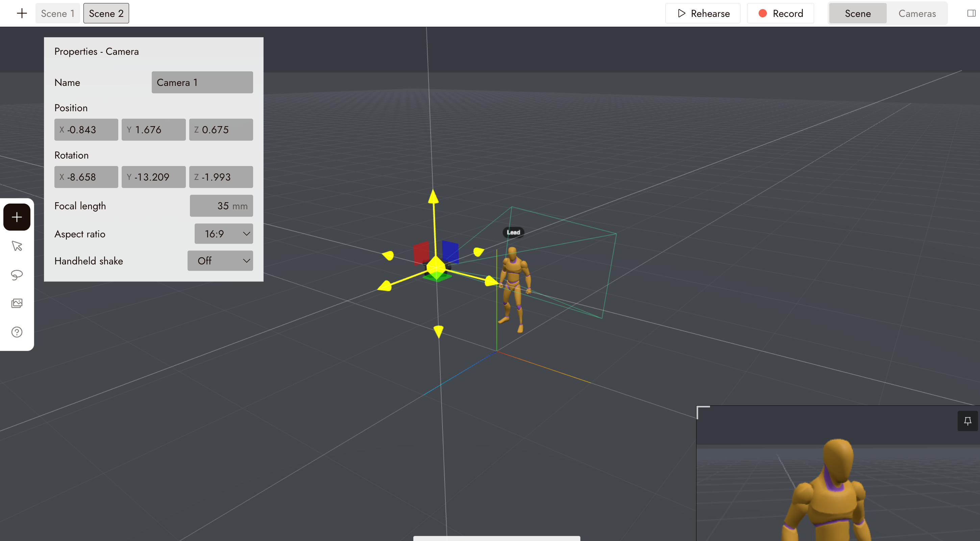Switch view toggle to Cameras
The image size is (980, 541).
[917, 13]
